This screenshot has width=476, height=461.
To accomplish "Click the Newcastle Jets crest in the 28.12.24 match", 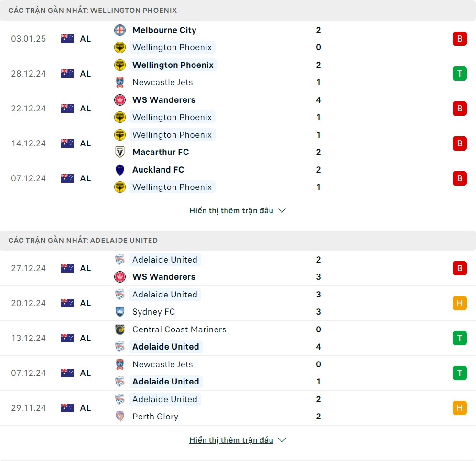I will point(120,82).
